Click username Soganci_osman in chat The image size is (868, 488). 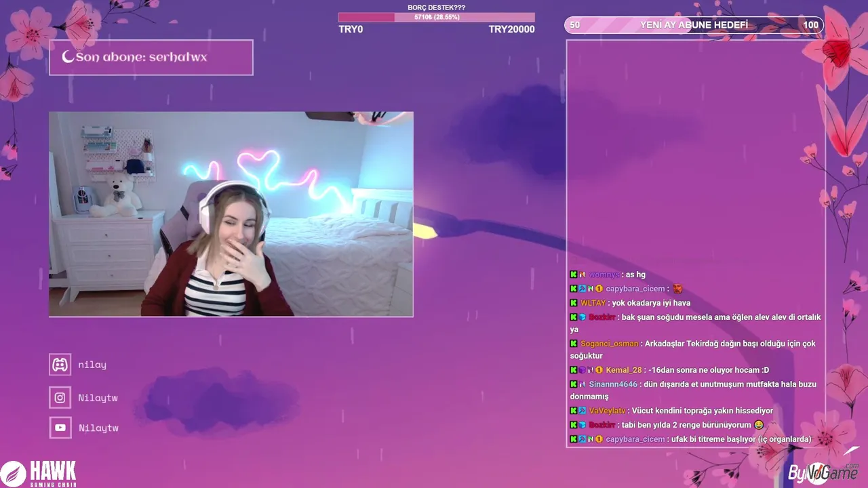[610, 344]
